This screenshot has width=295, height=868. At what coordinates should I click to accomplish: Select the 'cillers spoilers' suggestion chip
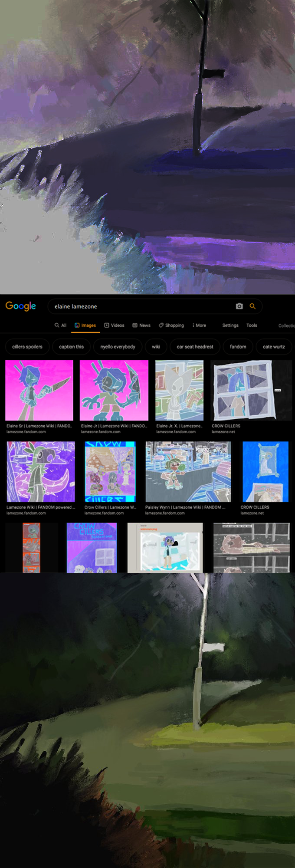27,347
